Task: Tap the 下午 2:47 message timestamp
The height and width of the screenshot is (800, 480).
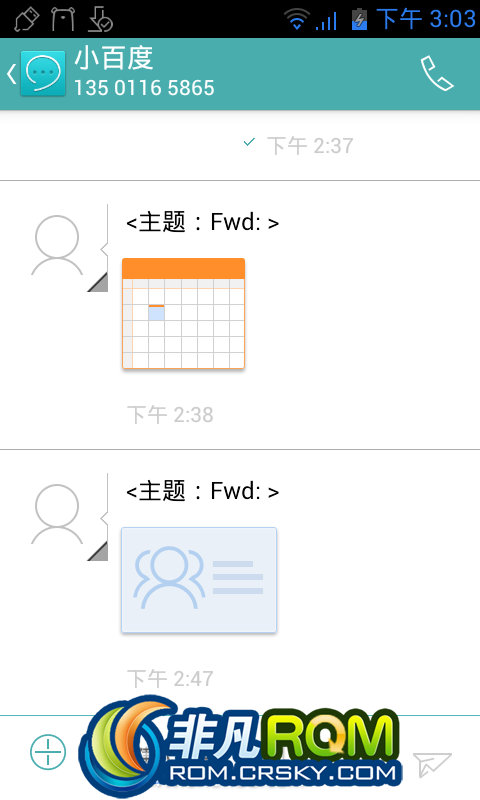Action: [170, 679]
